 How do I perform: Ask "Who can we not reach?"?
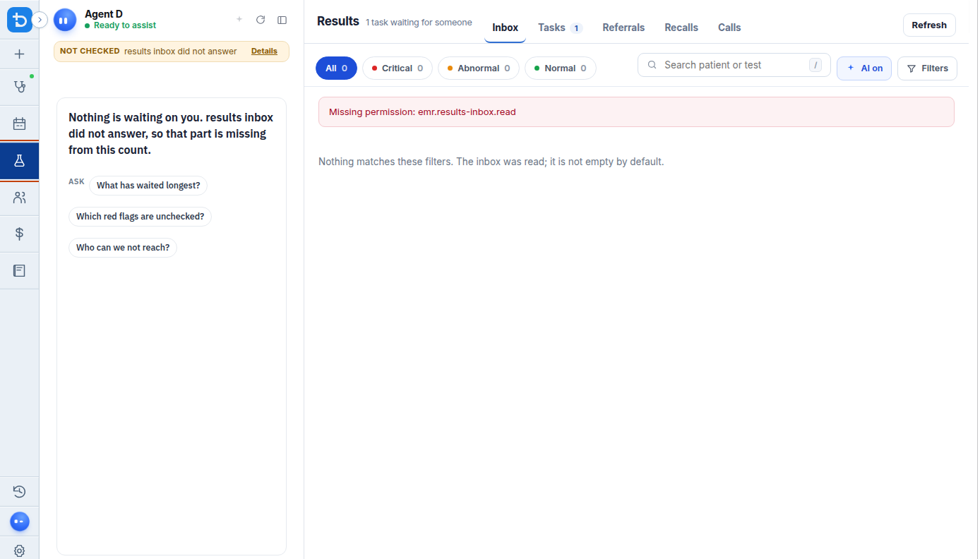(x=123, y=248)
